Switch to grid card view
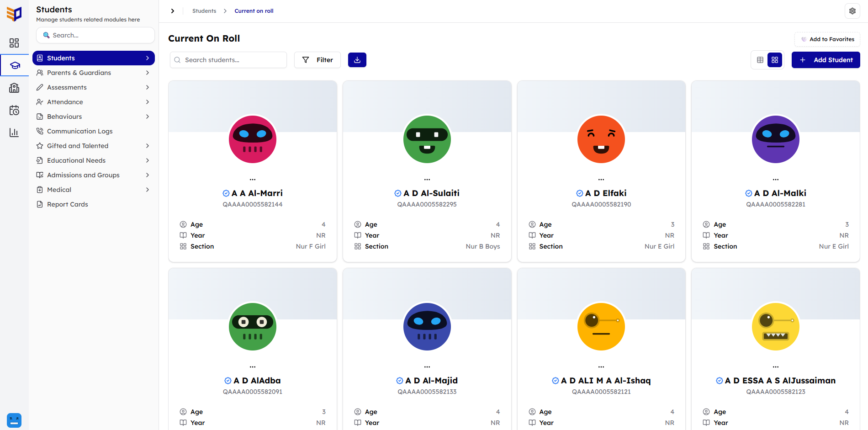This screenshot has height=430, width=868. (775, 60)
